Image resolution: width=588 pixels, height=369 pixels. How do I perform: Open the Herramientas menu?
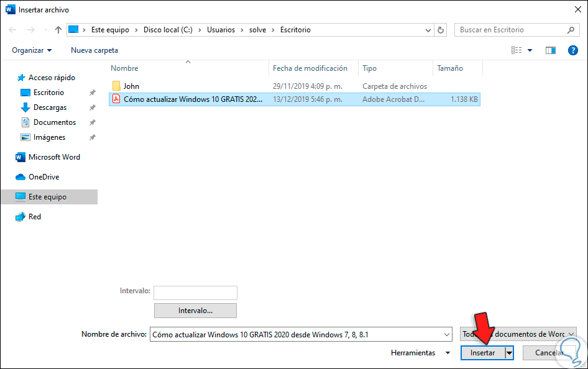[420, 353]
